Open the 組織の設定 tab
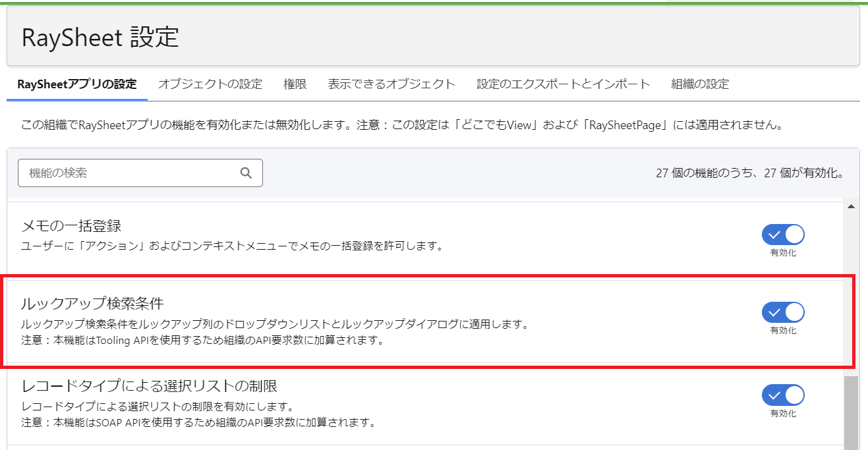 (700, 84)
